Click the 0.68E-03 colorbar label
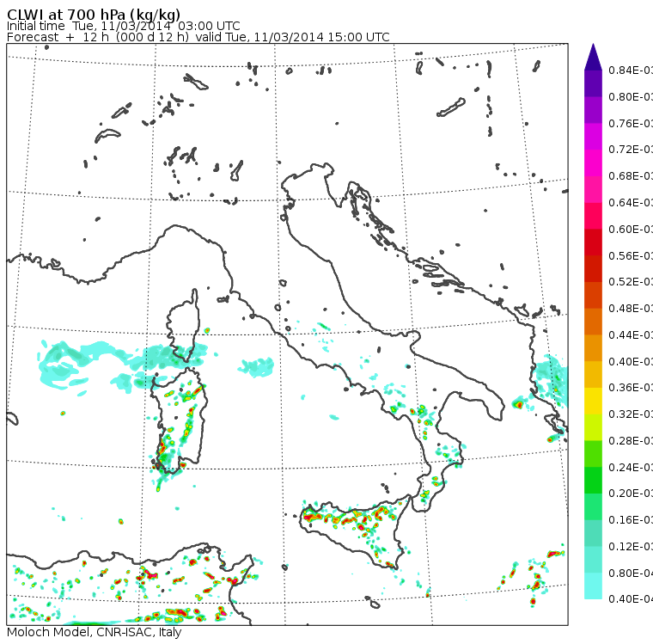The width and height of the screenshot is (653, 644). point(631,176)
